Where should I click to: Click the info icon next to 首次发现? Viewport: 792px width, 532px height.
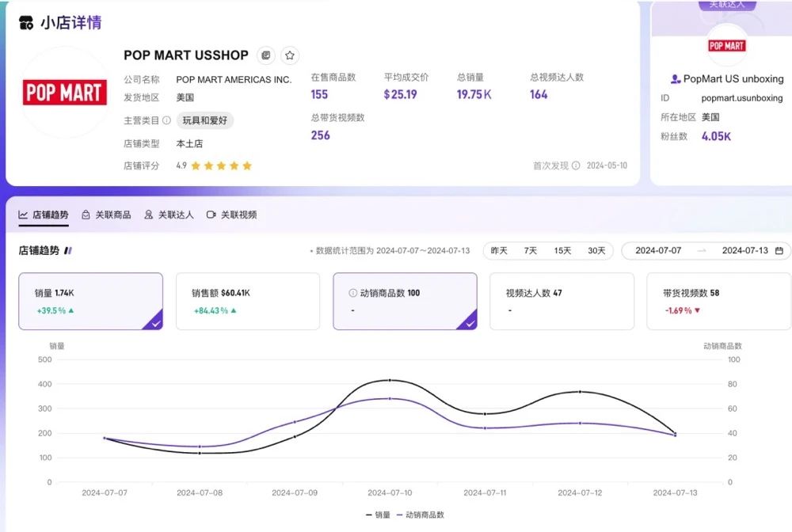tap(576, 166)
